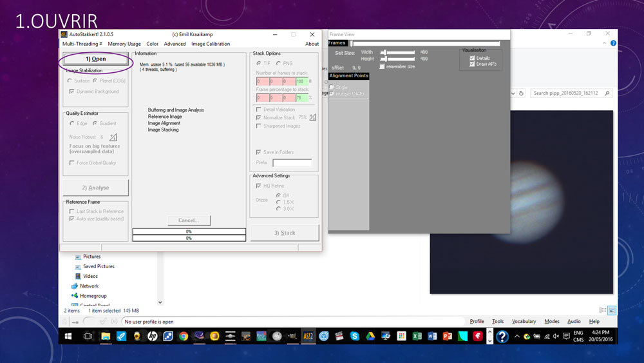Click the taskbar toolbar scroll up arrow

489,332
